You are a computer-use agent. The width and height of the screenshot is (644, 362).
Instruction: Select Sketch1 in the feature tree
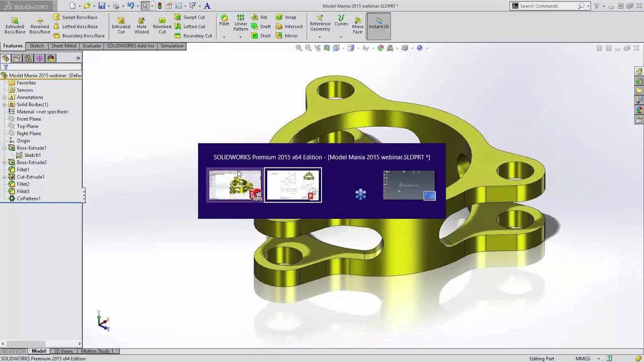click(x=29, y=155)
